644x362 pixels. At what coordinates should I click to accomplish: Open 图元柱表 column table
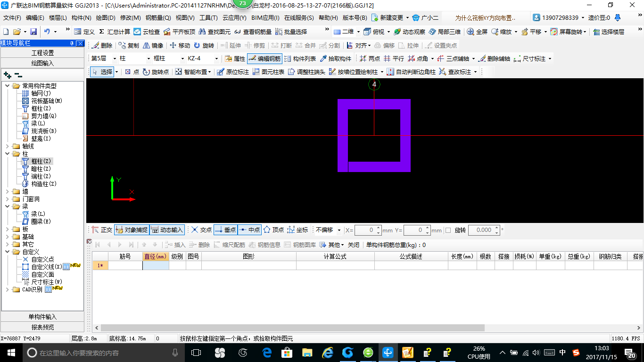coord(268,72)
